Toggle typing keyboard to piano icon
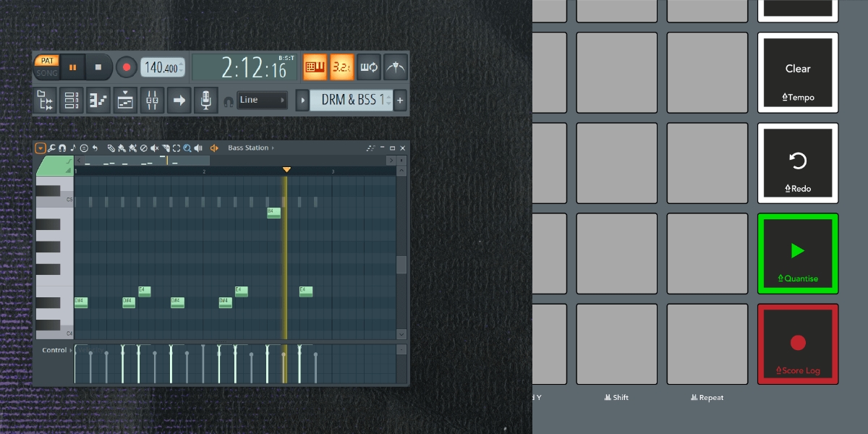 [315, 67]
